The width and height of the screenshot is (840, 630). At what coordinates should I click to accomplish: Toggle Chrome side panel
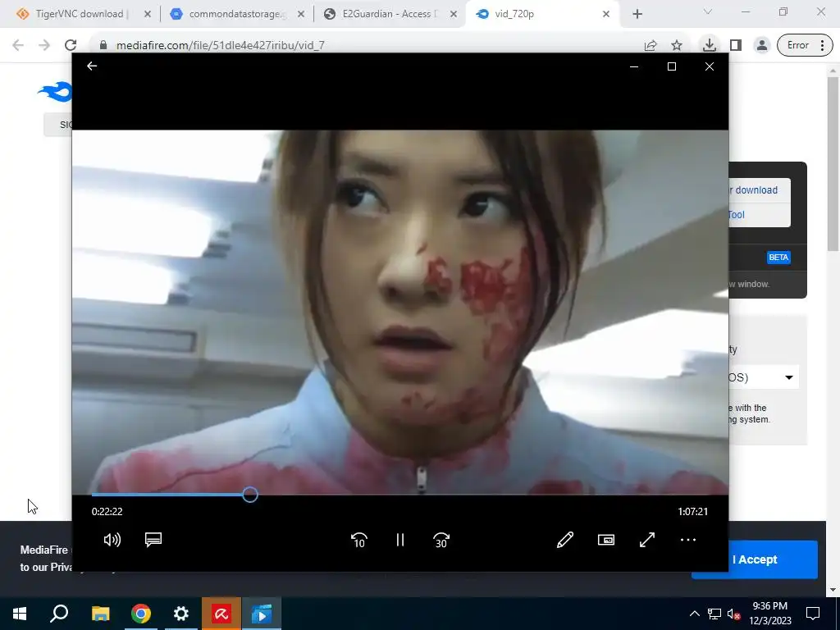[x=736, y=45]
